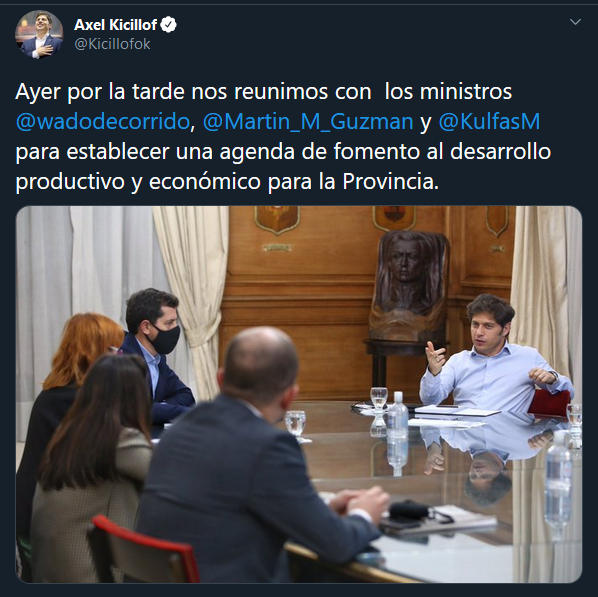Open the tweet options chevron menu
598x597 pixels.
click(575, 22)
